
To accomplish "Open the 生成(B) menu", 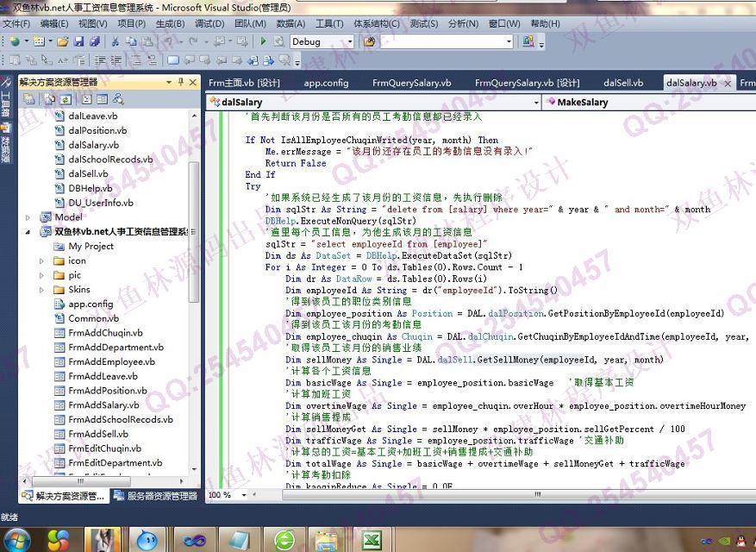I will click(x=170, y=23).
